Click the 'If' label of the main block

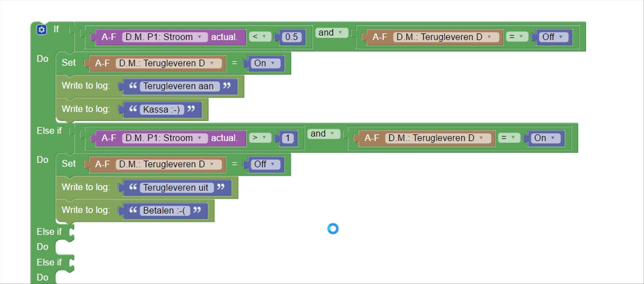56,30
